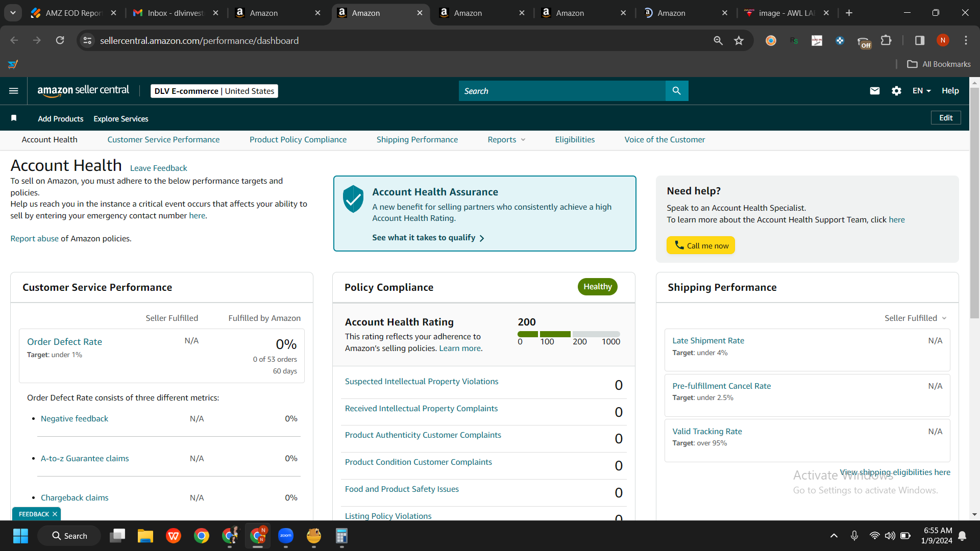Open Windows taskbar Search box
The image size is (980, 551).
(69, 536)
